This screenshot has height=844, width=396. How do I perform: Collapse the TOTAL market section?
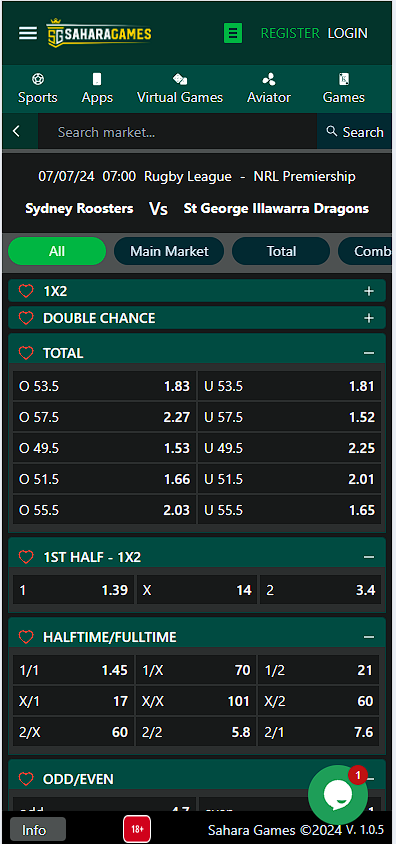click(x=369, y=353)
